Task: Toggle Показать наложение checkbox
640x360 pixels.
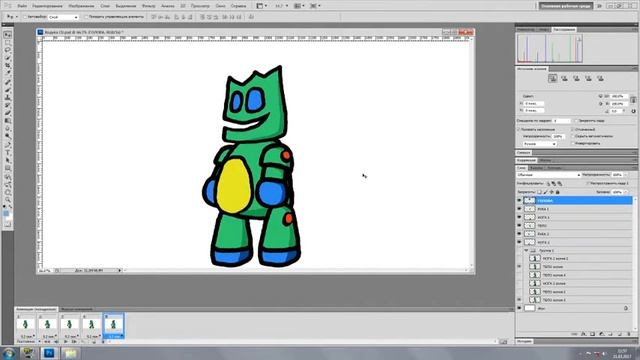Action: point(519,129)
